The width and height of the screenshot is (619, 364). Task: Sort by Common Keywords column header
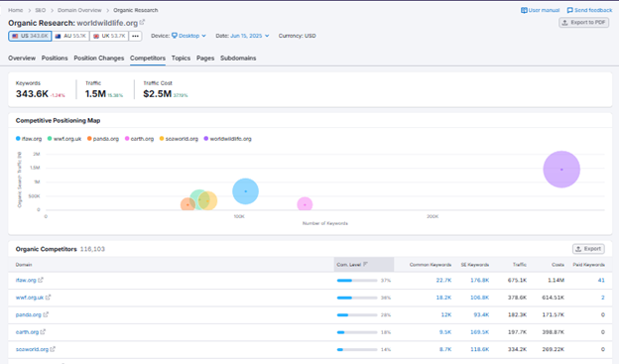coord(431,265)
